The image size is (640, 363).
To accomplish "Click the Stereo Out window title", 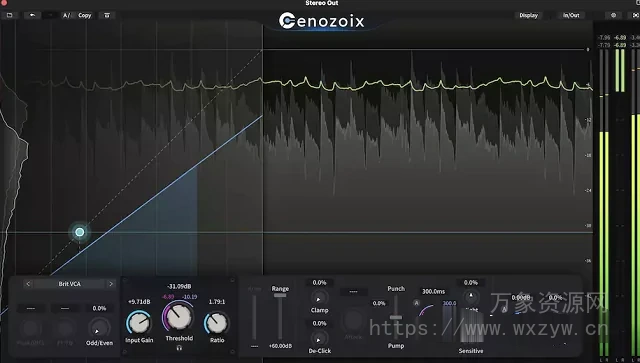I will [x=322, y=3].
